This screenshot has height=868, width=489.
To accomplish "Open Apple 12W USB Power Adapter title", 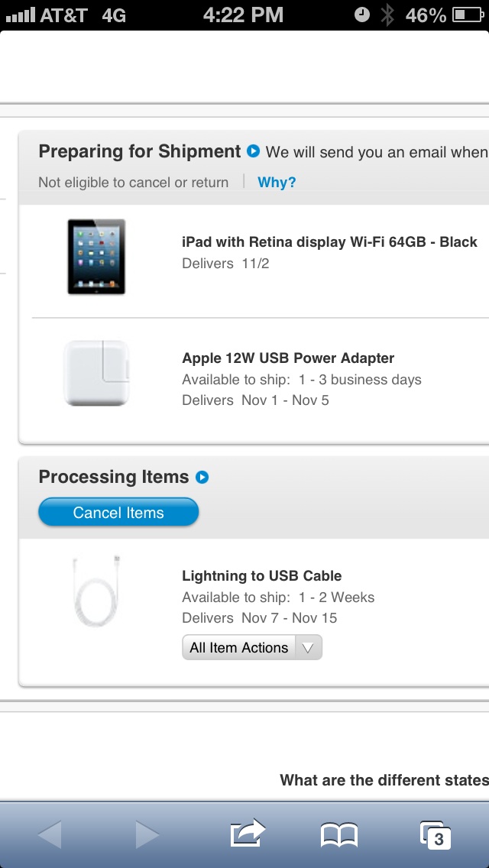I will click(288, 358).
